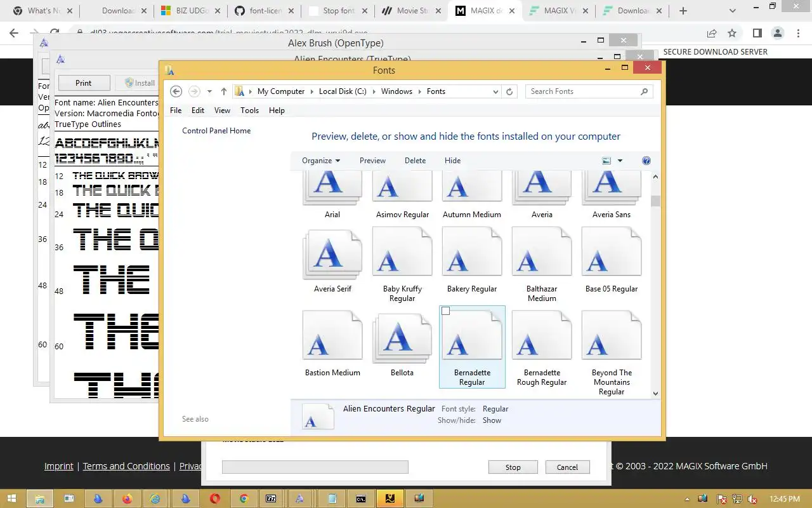Bookmark this page star icon in Chrome
812x508 pixels.
pyautogui.click(x=732, y=33)
